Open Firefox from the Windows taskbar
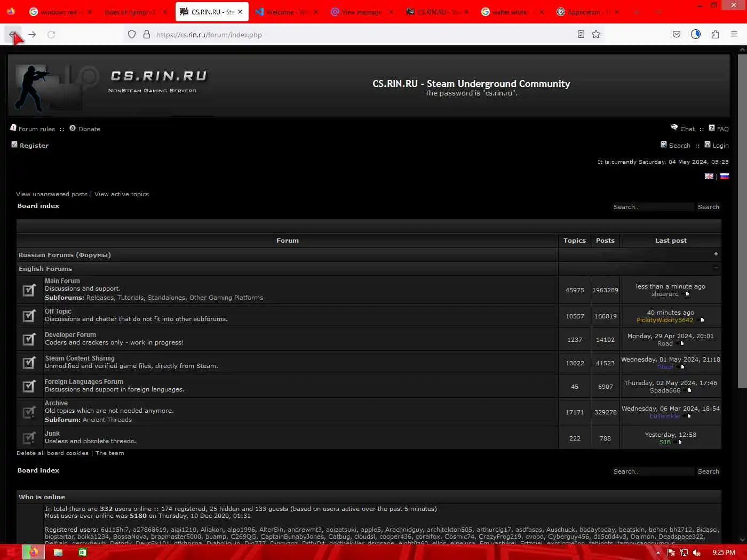The width and height of the screenshot is (747, 560). tap(33, 552)
